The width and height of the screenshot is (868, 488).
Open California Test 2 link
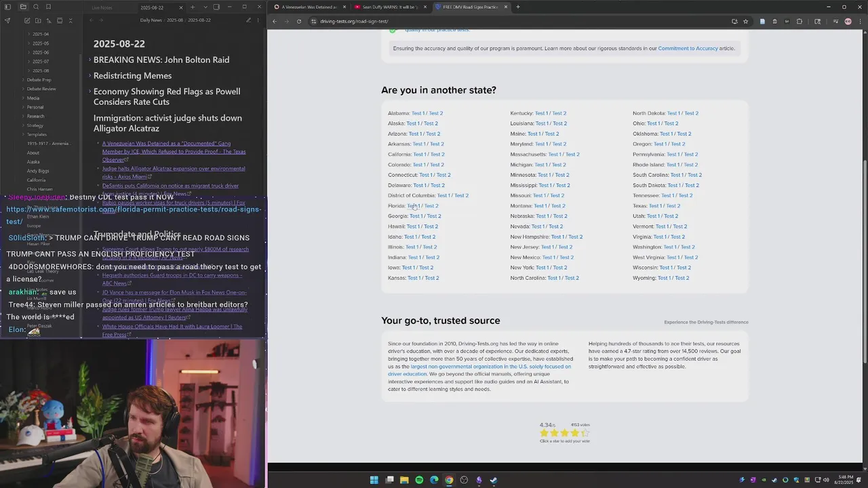tap(437, 155)
